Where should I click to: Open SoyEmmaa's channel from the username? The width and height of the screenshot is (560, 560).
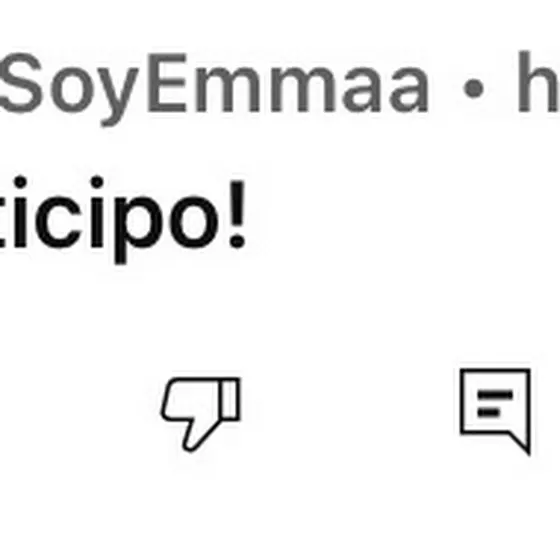214,88
